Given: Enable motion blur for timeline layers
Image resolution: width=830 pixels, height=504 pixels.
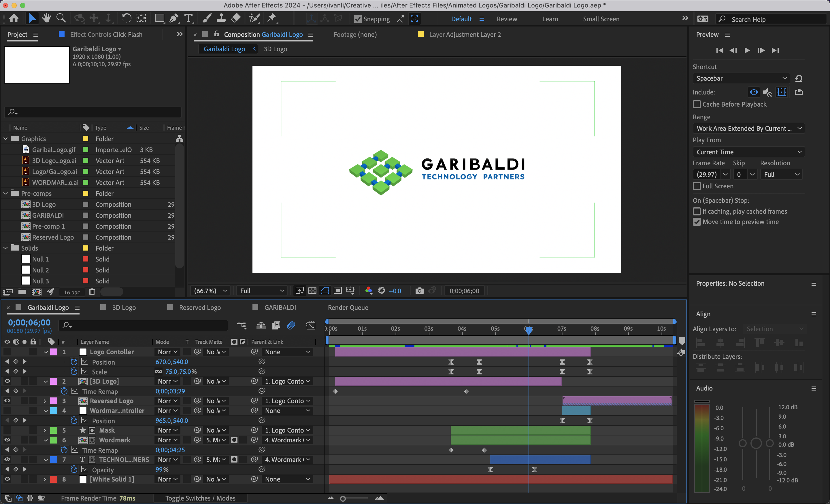Looking at the screenshot, I should [291, 325].
